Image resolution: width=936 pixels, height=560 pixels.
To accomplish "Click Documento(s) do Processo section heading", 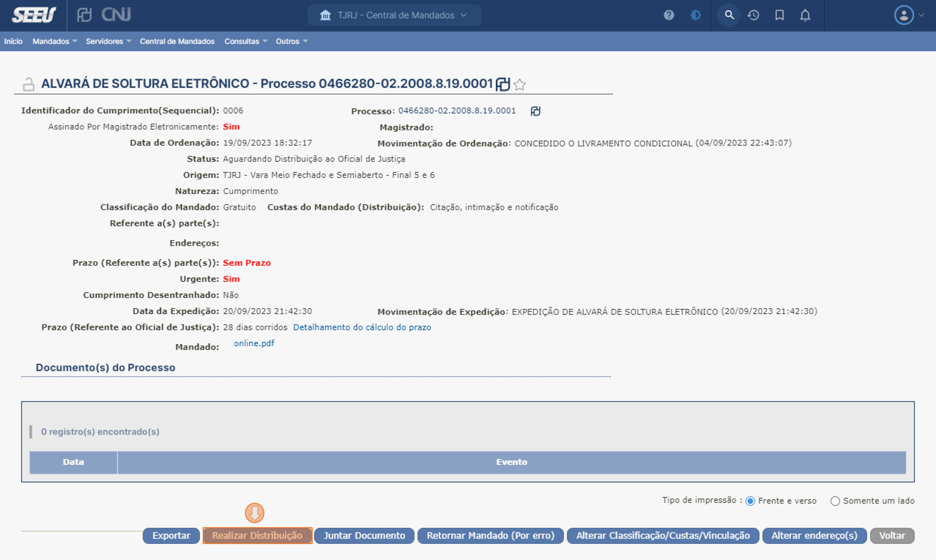I will point(106,367).
